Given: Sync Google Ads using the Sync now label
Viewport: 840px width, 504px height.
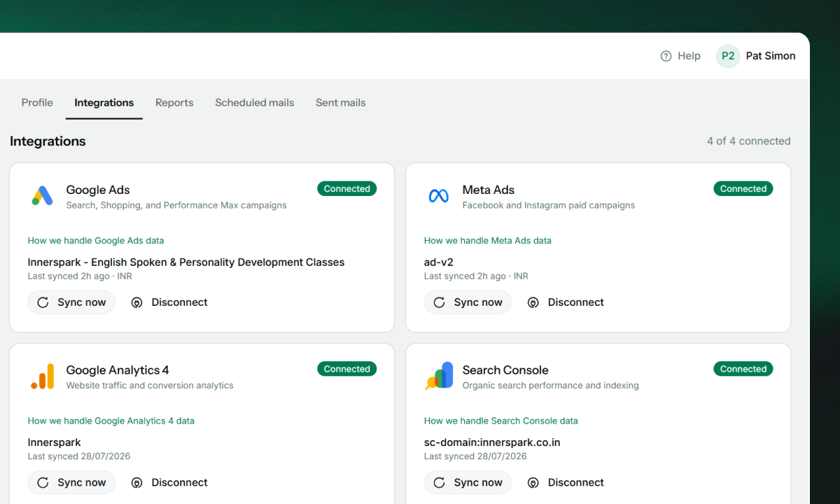Looking at the screenshot, I should point(82,302).
